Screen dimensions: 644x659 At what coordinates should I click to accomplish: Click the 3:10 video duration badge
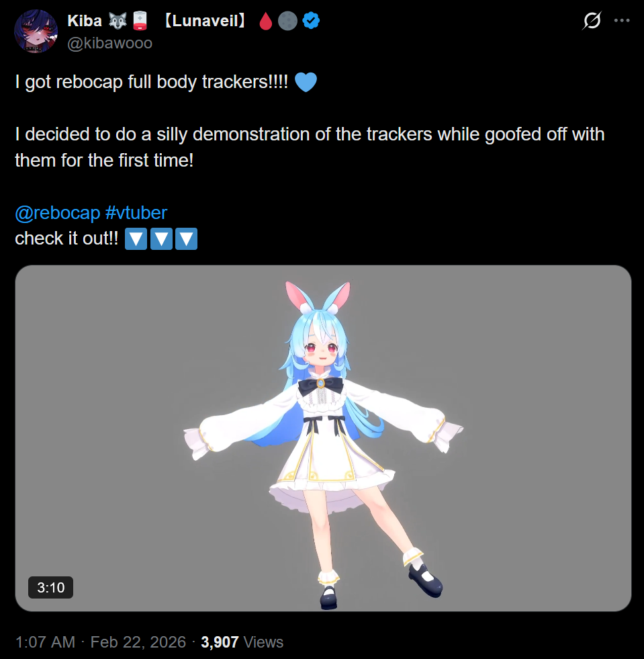pos(50,587)
